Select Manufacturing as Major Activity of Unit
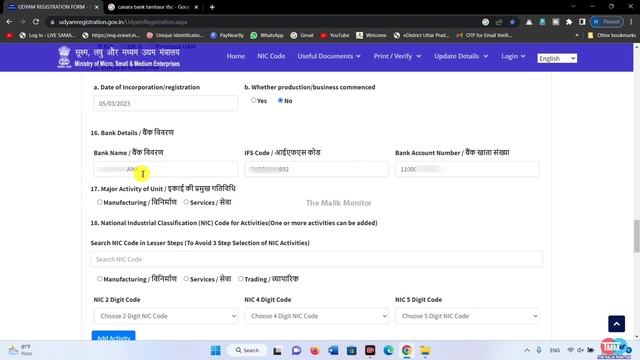Image resolution: width=640 pixels, height=360 pixels. (x=100, y=202)
